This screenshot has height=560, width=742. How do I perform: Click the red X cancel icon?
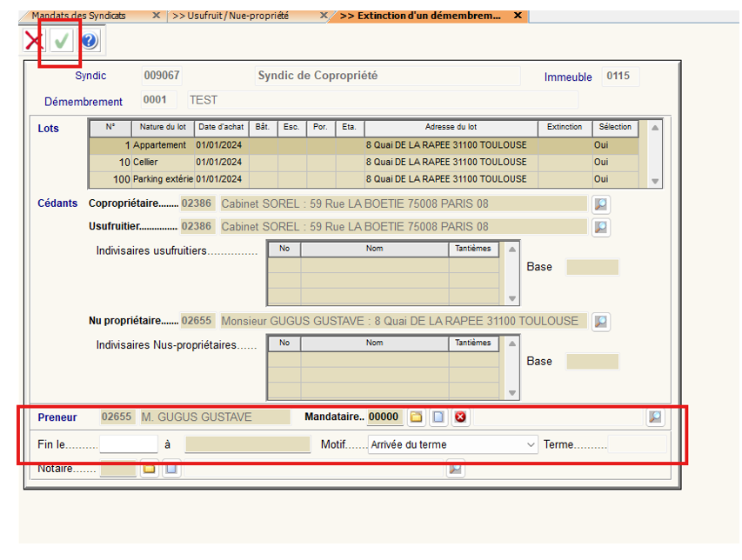(x=33, y=41)
